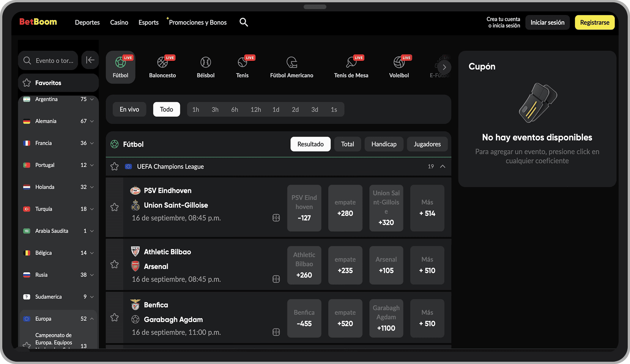The width and height of the screenshot is (630, 364).
Task: Select the Baloncesto sport icon
Action: click(x=162, y=67)
